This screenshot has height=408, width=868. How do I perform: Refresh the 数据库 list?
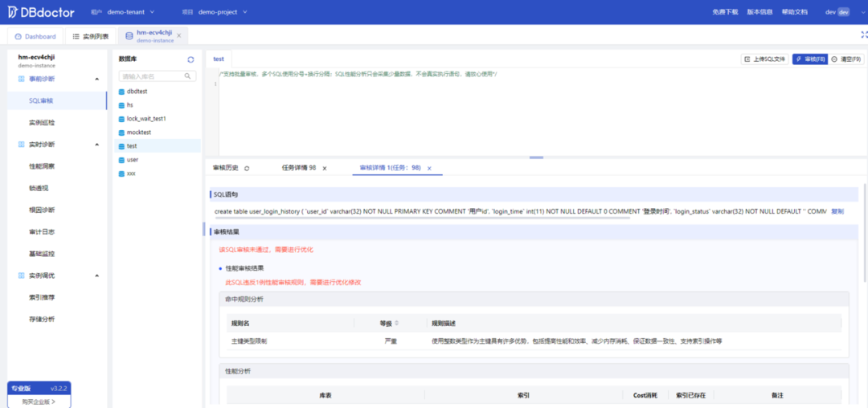[x=191, y=59]
